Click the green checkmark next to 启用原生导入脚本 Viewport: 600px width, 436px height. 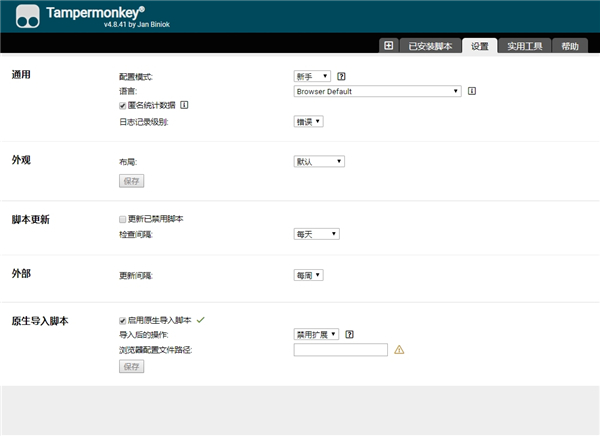click(200, 319)
